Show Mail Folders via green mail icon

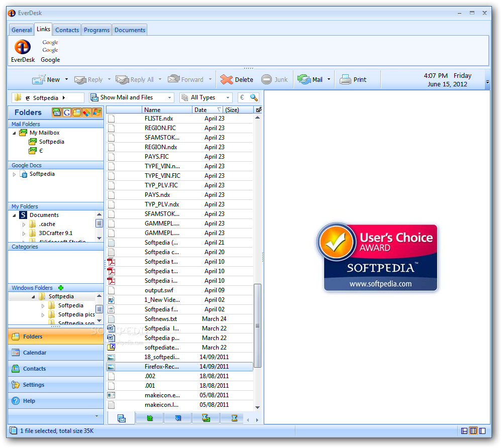coord(57,113)
